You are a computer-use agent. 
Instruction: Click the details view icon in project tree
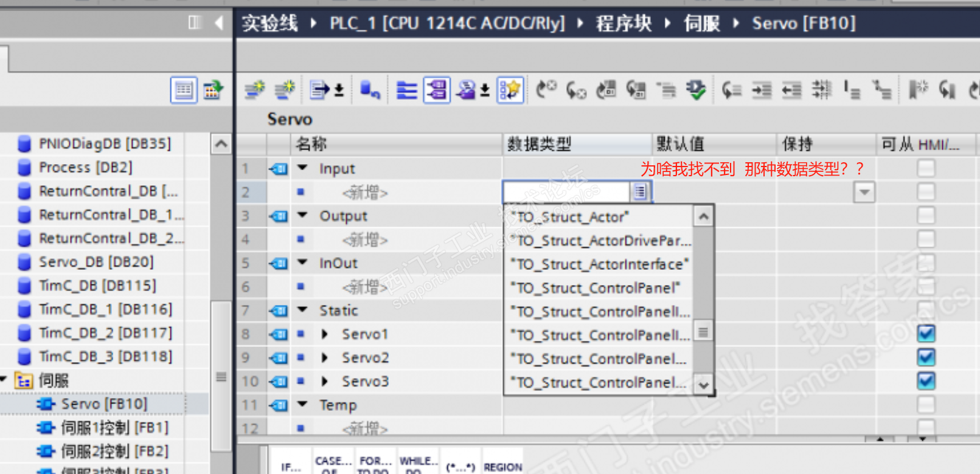184,91
